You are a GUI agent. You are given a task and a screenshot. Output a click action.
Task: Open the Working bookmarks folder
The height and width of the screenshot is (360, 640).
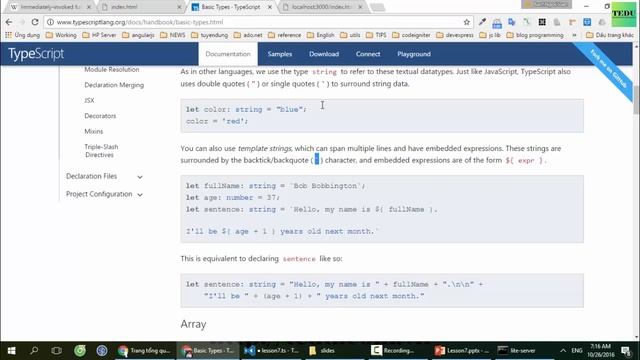(61, 35)
